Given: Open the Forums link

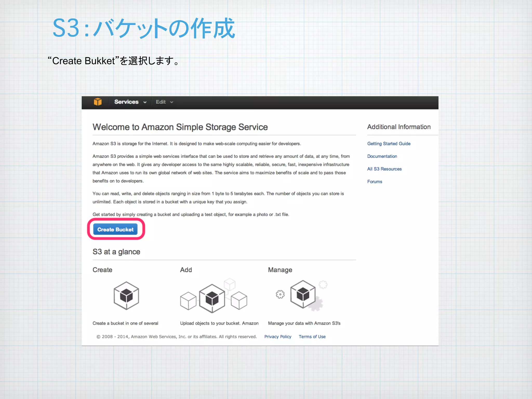Looking at the screenshot, I should (x=375, y=182).
